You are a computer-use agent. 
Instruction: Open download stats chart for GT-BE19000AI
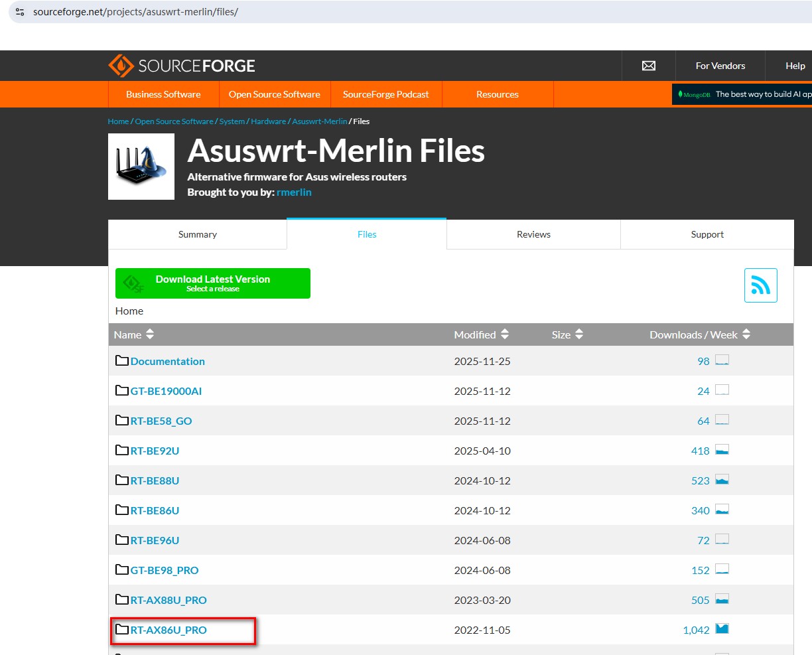722,390
